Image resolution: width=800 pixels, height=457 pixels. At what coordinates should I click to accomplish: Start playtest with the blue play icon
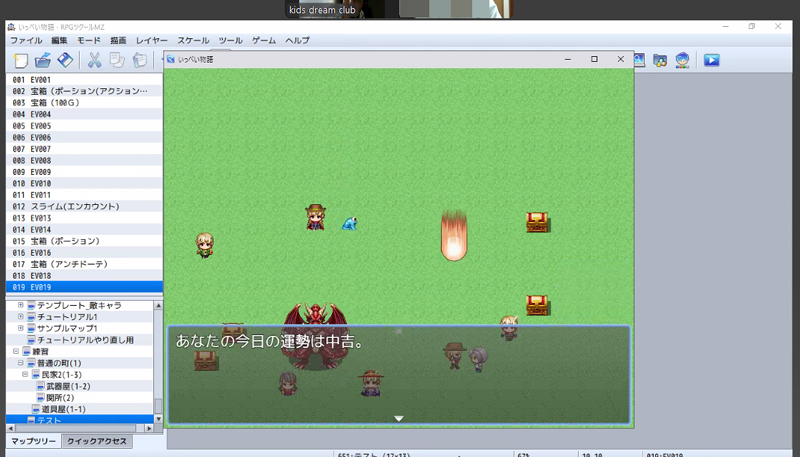coord(712,60)
